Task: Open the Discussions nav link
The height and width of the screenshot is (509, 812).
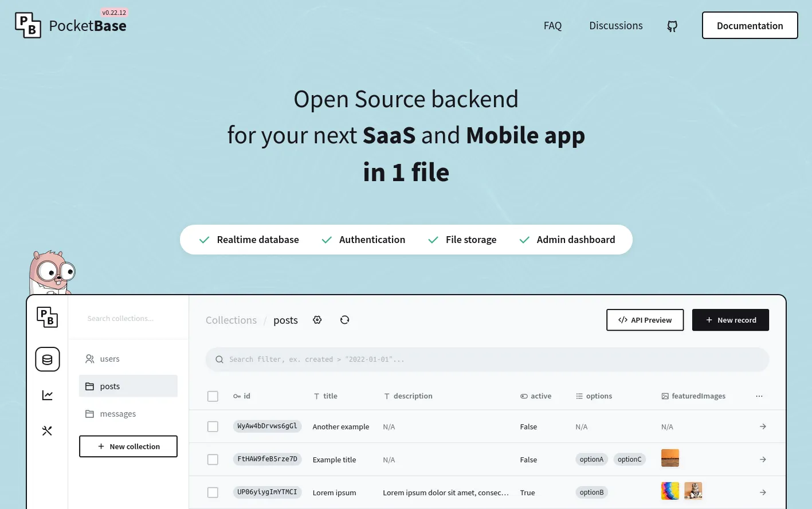Action: (x=616, y=26)
